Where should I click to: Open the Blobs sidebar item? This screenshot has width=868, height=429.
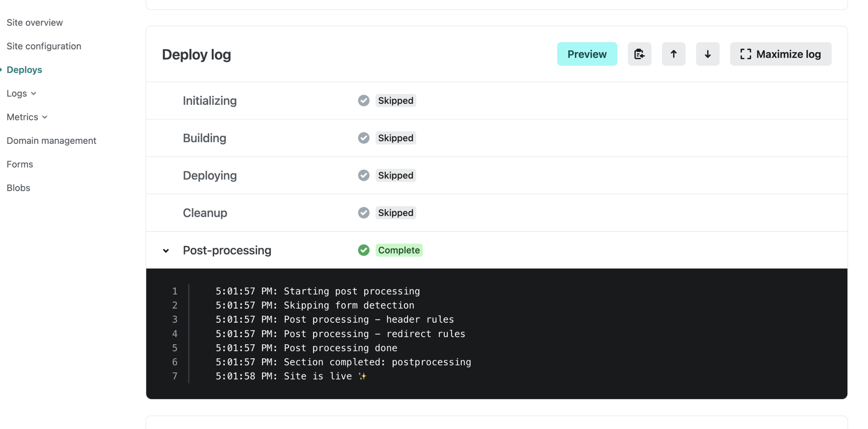pos(18,188)
